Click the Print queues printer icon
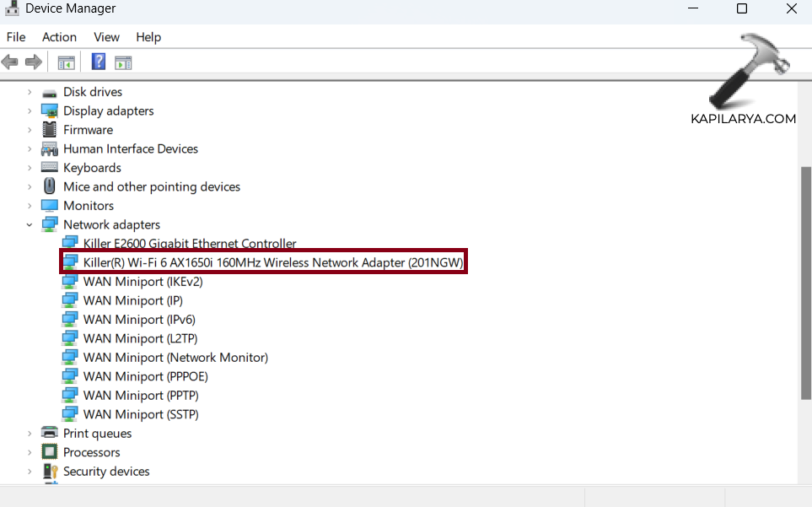 pyautogui.click(x=50, y=434)
